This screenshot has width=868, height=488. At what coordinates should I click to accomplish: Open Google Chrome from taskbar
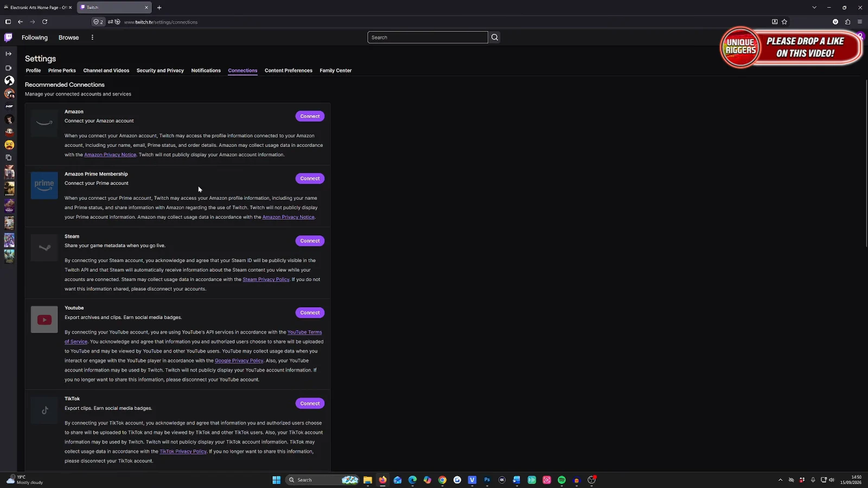[x=443, y=480]
